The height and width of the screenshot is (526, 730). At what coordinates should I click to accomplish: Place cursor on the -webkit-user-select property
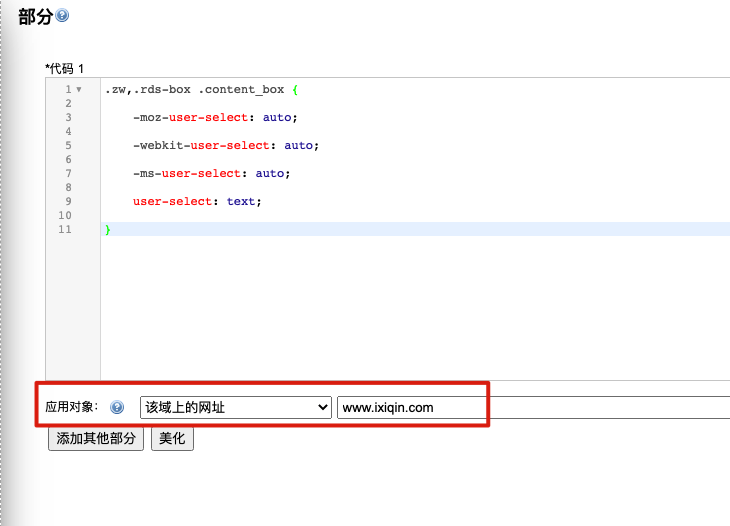point(200,146)
